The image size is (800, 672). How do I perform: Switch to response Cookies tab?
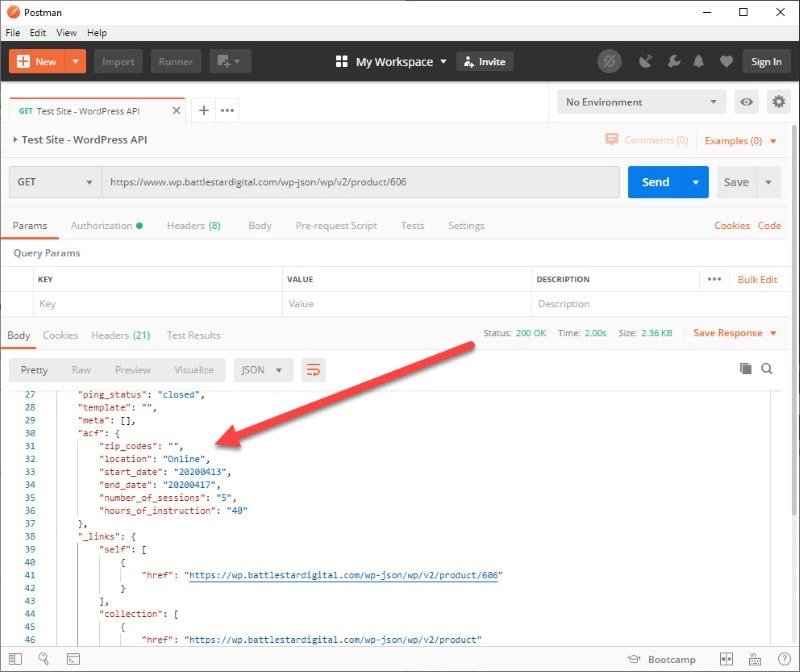click(60, 335)
